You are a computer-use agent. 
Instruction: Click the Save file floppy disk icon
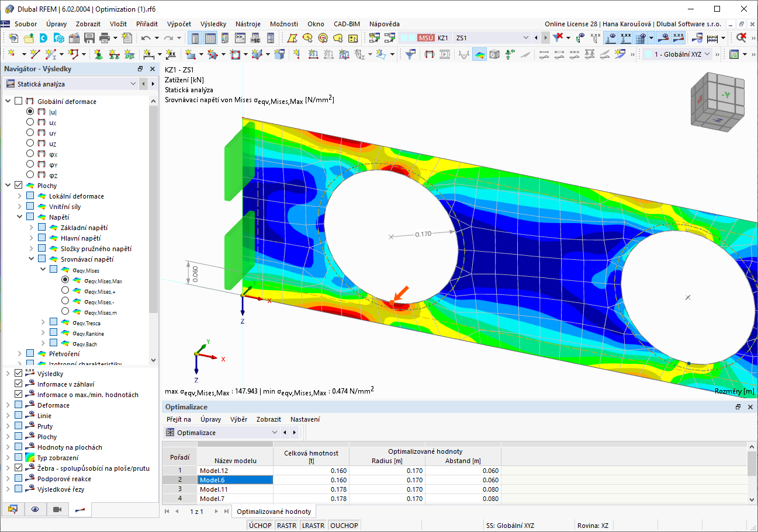[x=89, y=38]
